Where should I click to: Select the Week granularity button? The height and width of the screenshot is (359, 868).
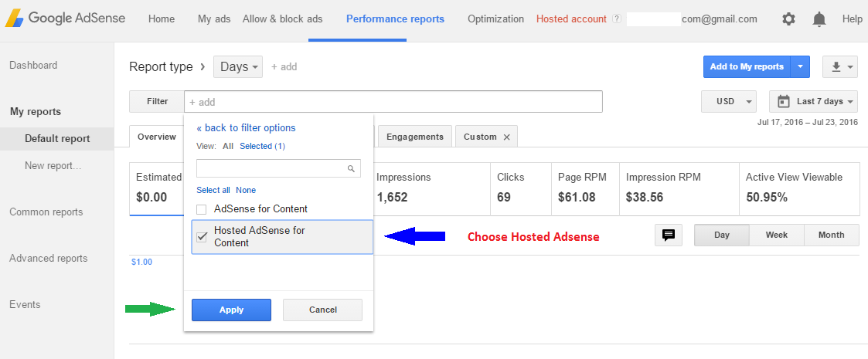[x=776, y=235]
